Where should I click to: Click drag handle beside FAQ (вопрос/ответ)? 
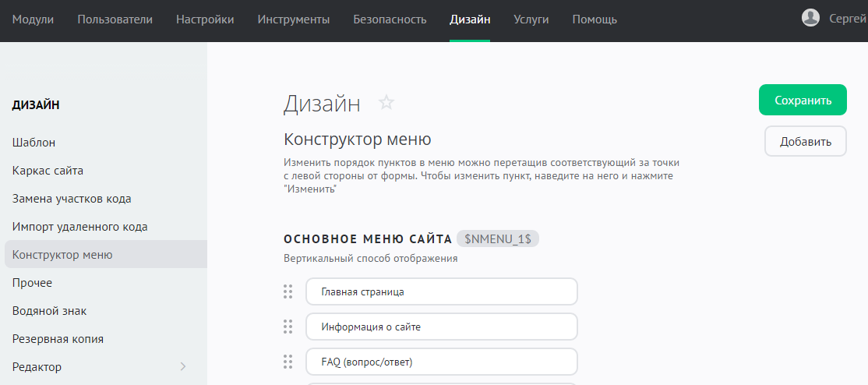coord(288,362)
